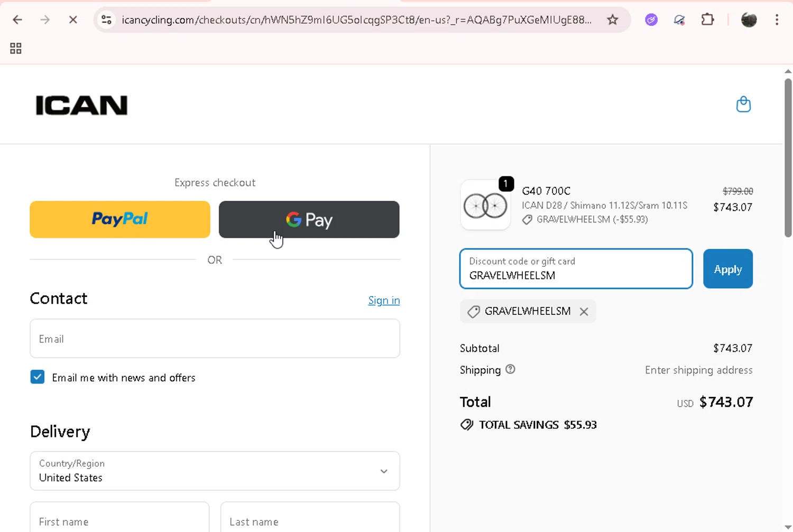This screenshot has height=532, width=793.
Task: Click the Sign in link
Action: pos(384,300)
